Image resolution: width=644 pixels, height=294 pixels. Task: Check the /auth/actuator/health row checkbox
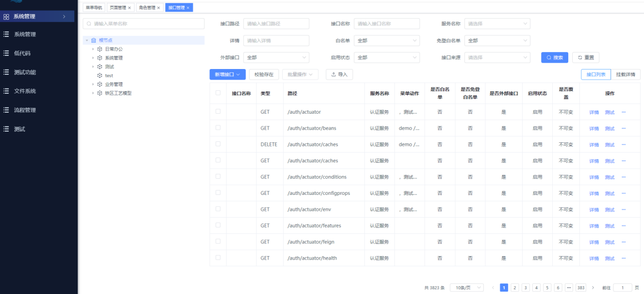click(x=218, y=258)
